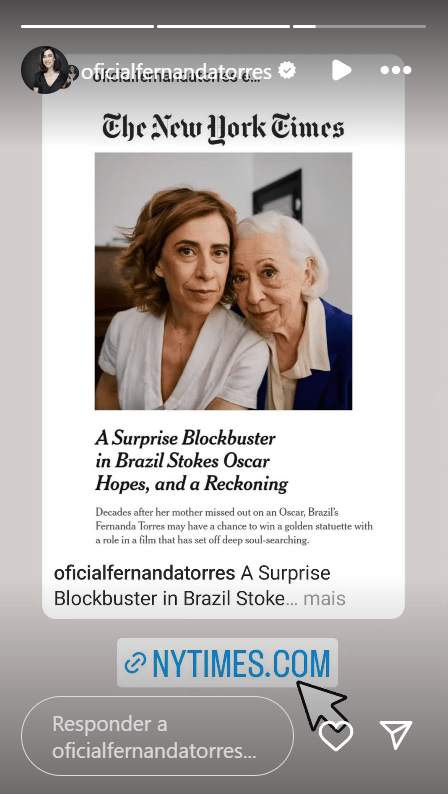Jump to second story progress segment

(223, 26)
